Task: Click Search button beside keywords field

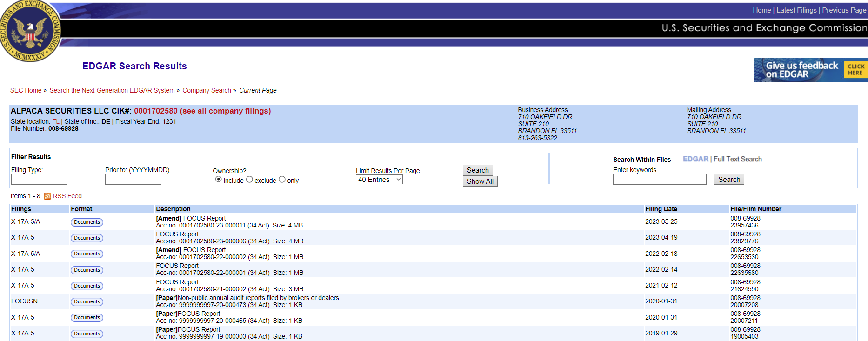Action: (728, 180)
